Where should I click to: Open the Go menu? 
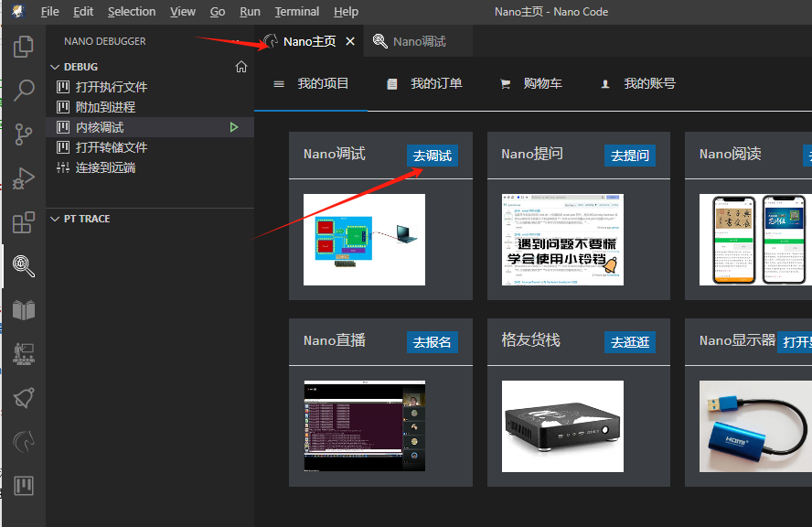click(x=218, y=11)
